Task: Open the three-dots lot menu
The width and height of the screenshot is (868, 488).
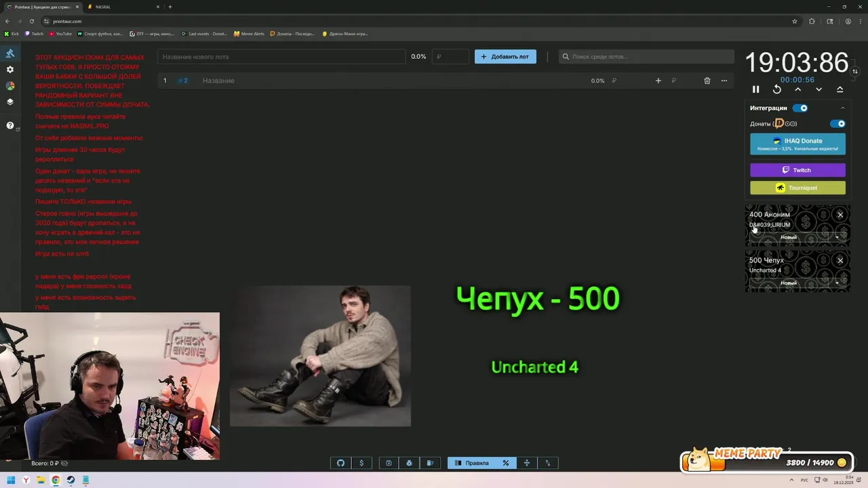Action: pyautogui.click(x=724, y=81)
